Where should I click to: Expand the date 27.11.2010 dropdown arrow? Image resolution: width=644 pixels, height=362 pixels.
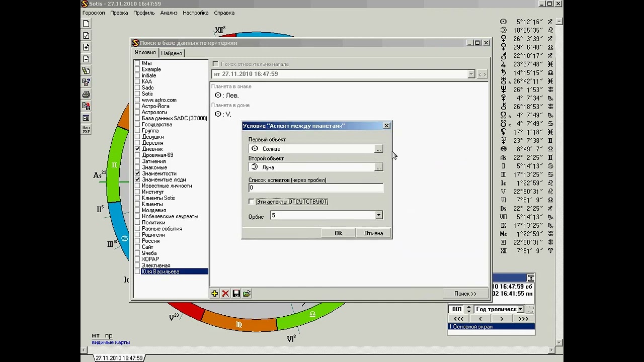(x=471, y=74)
